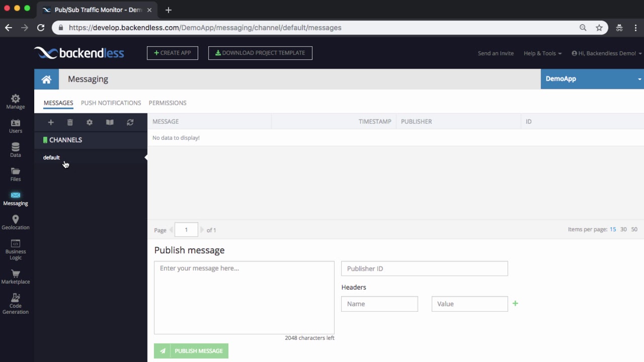This screenshot has width=644, height=362.
Task: Open the Geolocation section in sidebar
Action: pos(16,223)
